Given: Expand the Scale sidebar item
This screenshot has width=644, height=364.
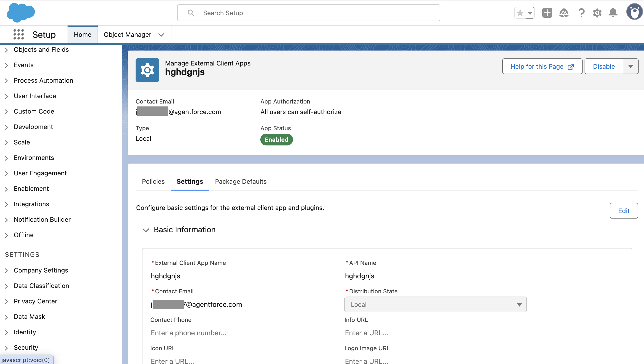Looking at the screenshot, I should [x=6, y=143].
